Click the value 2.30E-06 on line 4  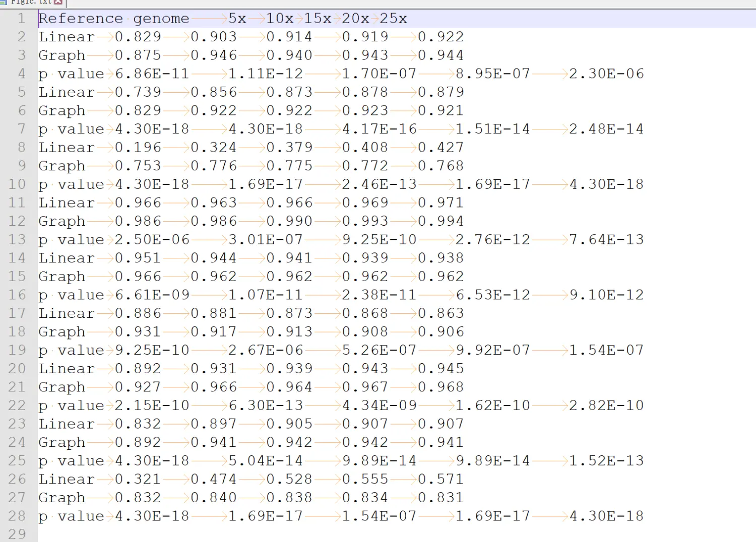click(606, 74)
